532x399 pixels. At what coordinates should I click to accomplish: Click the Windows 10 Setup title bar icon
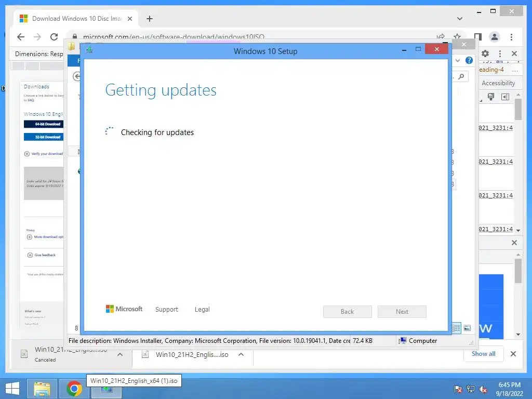coord(89,50)
